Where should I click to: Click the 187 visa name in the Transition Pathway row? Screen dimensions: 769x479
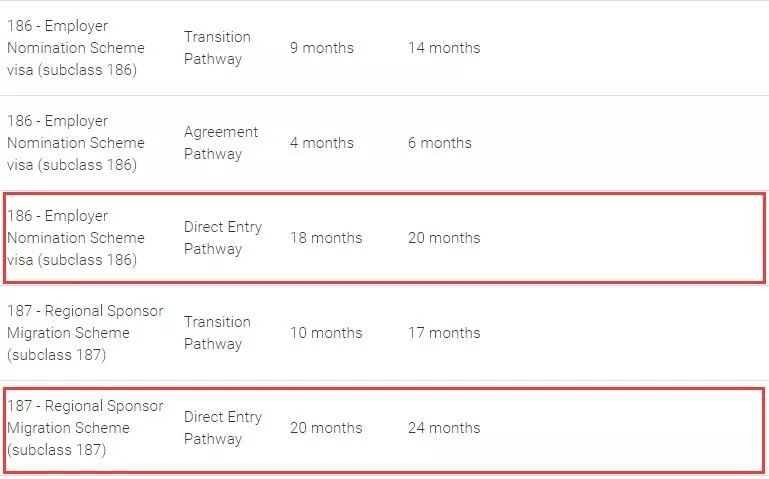[84, 333]
